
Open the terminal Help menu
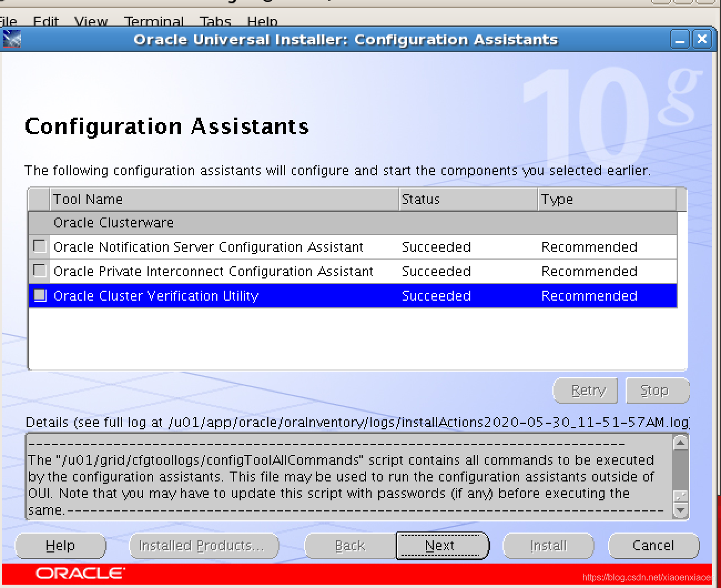click(x=262, y=22)
